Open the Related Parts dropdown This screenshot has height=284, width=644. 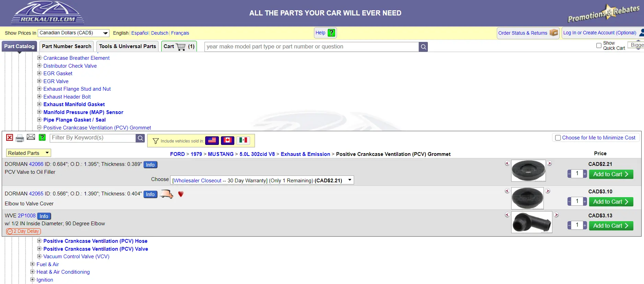[28, 153]
